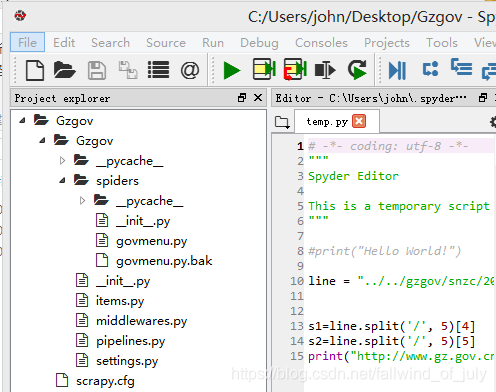Open the Tools menu
Image resolution: width=496 pixels, height=392 pixels.
point(442,42)
